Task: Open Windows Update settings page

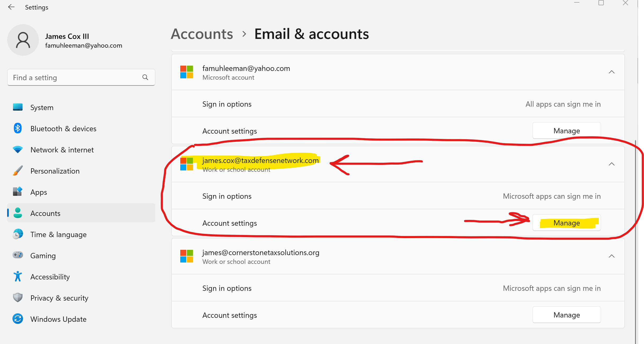Action: tap(81, 319)
